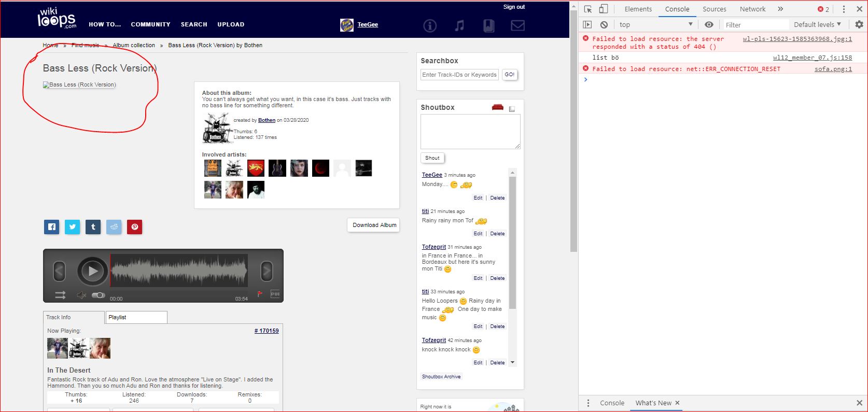This screenshot has width=868, height=412.
Task: Adjust the volume slider in the player
Action: coord(98,295)
